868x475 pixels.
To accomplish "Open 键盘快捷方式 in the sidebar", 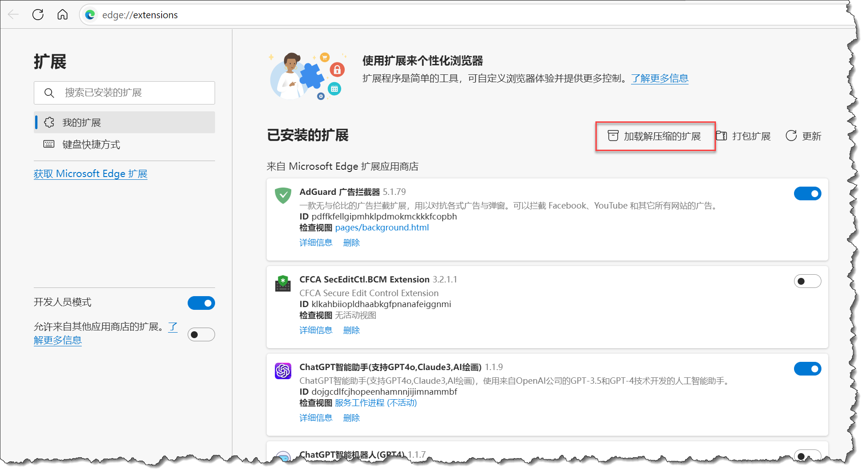I will [x=124, y=145].
